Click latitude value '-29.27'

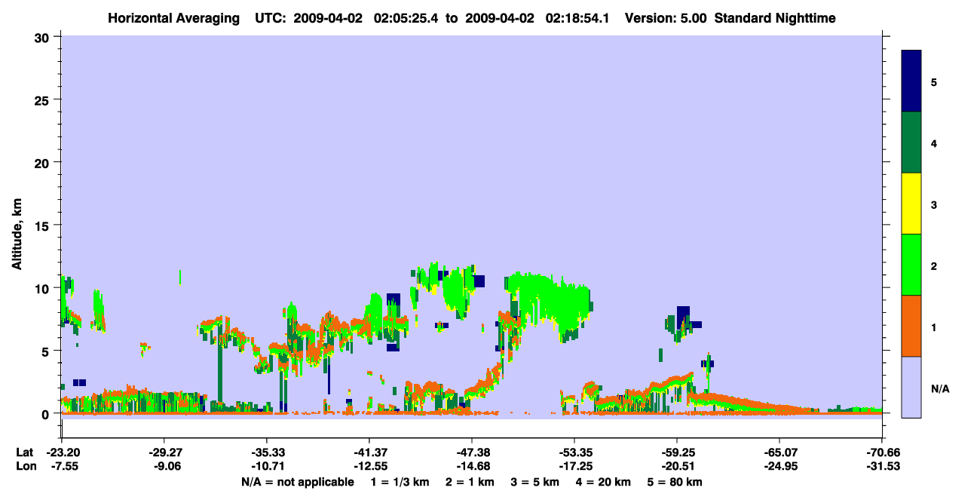click(x=164, y=452)
